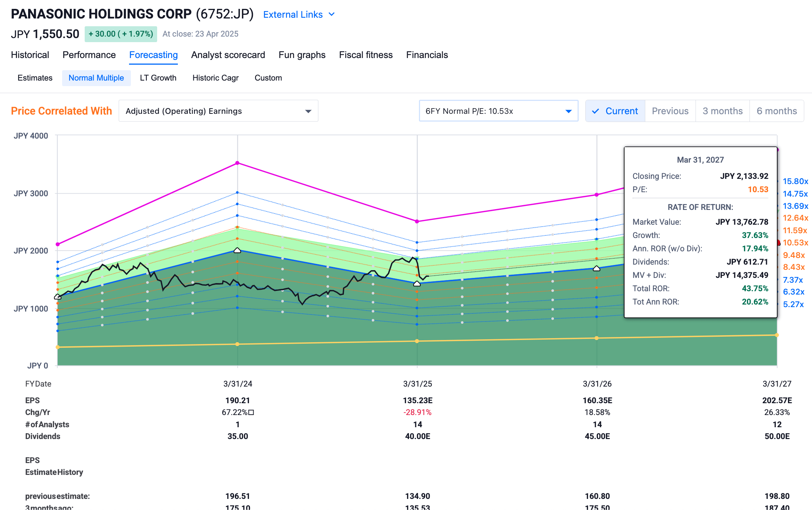The width and height of the screenshot is (812, 510).
Task: Toggle the Previous estimates option
Action: click(x=670, y=111)
